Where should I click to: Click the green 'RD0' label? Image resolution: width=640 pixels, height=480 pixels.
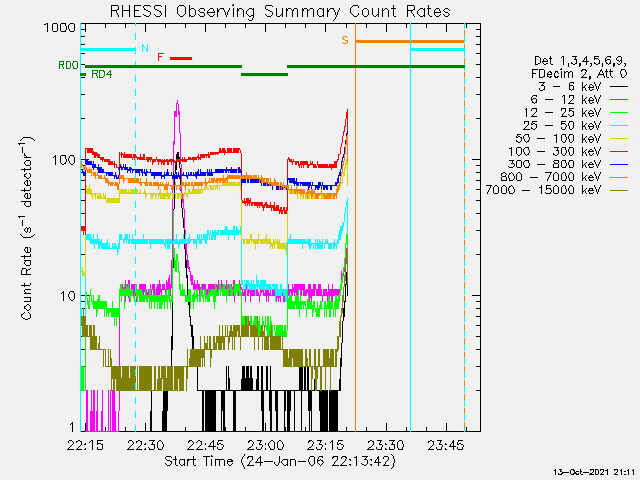(x=68, y=65)
